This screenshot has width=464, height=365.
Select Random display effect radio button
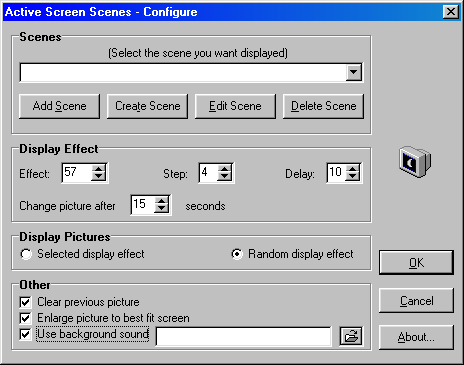237,254
